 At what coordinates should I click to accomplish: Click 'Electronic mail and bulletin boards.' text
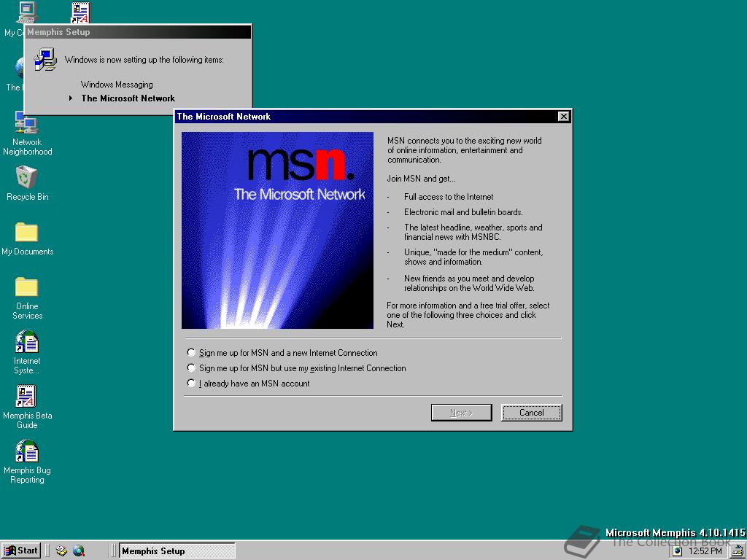463,212
